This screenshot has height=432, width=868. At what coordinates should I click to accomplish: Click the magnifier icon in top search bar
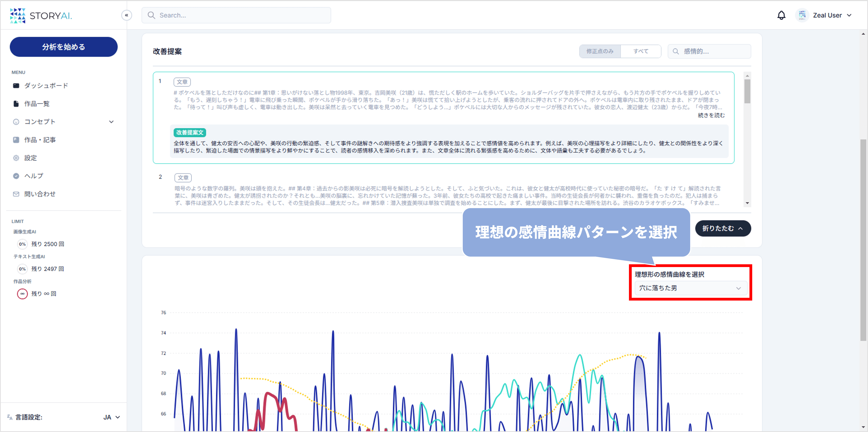pyautogui.click(x=151, y=15)
